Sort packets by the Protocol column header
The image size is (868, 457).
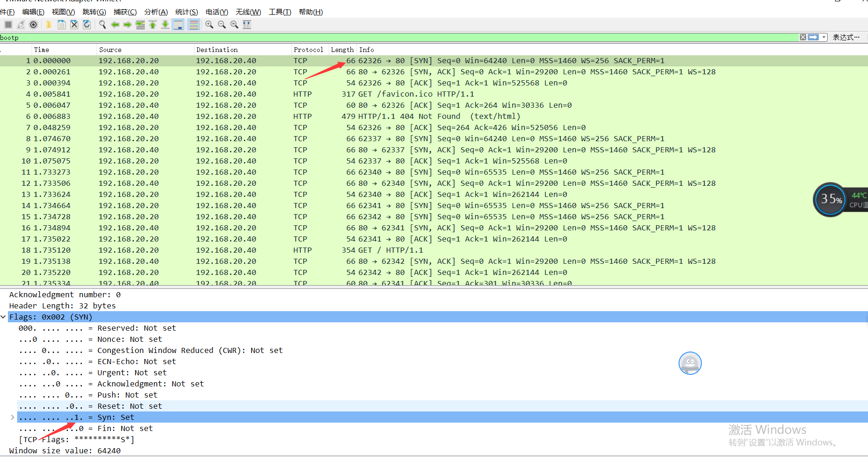point(310,50)
